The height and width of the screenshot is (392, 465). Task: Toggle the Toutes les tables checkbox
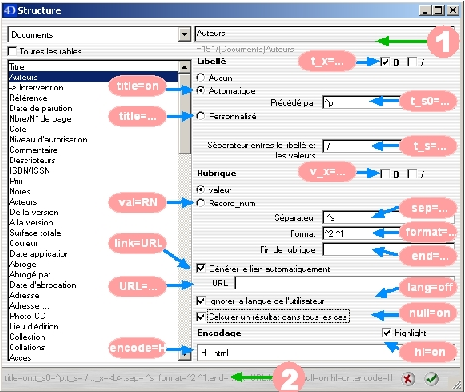click(x=12, y=51)
